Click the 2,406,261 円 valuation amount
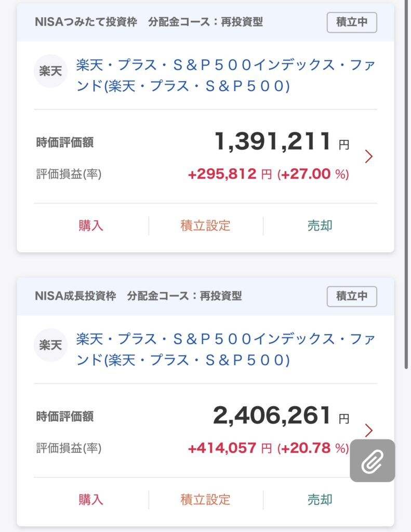Viewport: 411px width, 532px height. (272, 416)
